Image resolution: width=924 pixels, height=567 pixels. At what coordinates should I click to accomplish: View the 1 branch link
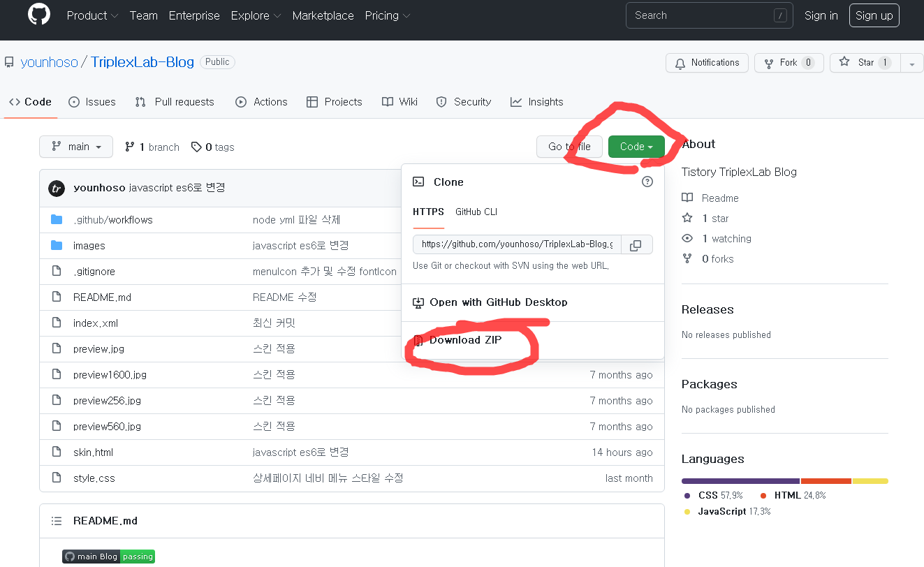(x=152, y=147)
